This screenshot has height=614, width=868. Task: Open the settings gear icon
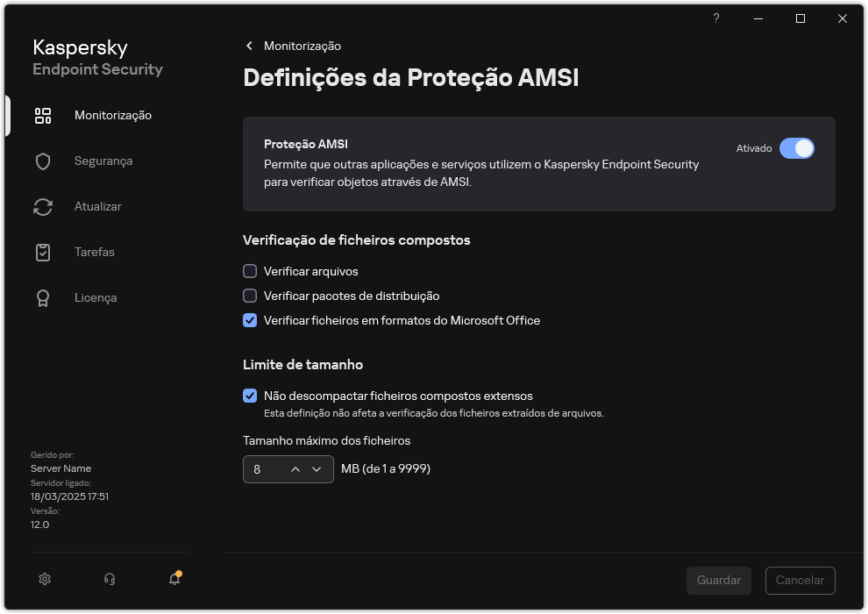point(44,579)
